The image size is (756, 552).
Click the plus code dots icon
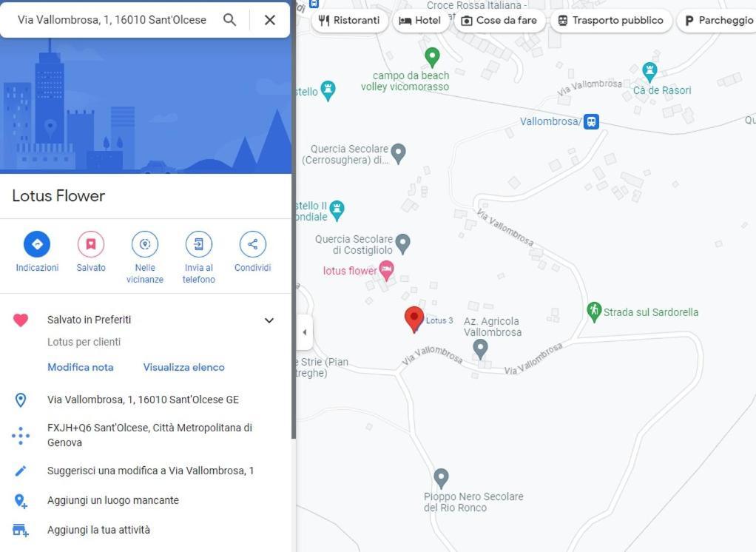tap(20, 435)
